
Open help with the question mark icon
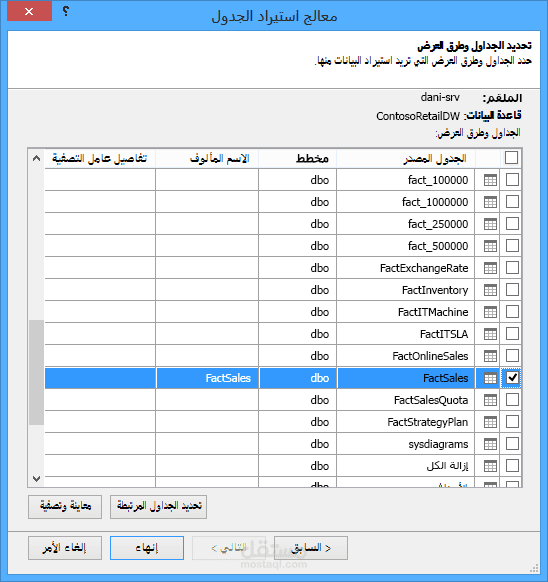pos(66,11)
